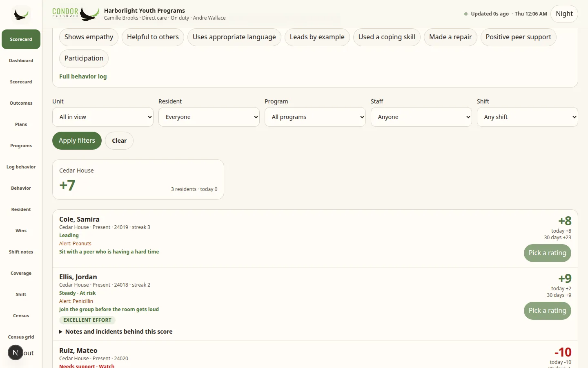Click the Alert: Peanuts text
This screenshot has width=588, height=368.
coord(75,244)
